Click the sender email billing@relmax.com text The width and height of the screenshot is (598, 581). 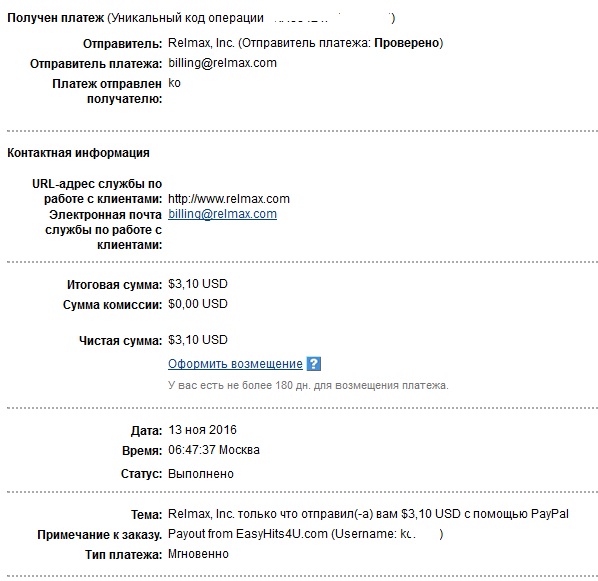coord(222,63)
